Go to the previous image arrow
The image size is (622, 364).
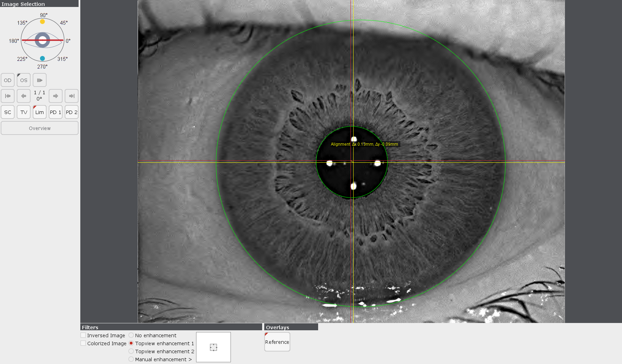tap(23, 96)
